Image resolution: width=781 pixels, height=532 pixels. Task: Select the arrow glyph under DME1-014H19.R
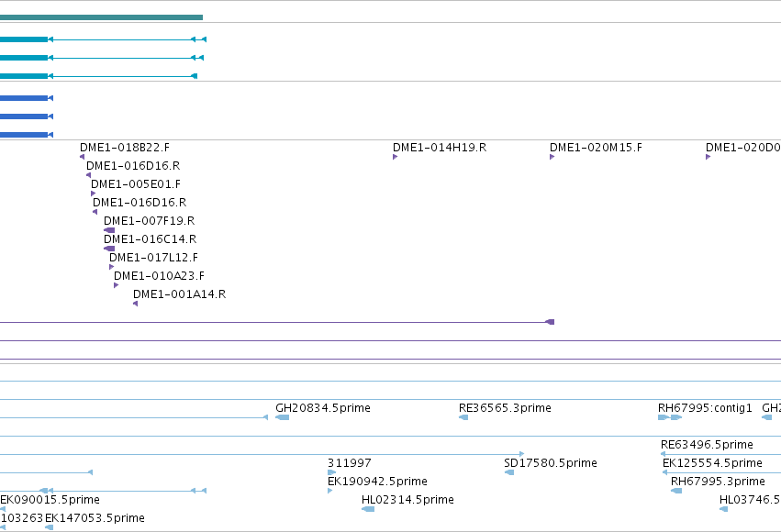pyautogui.click(x=395, y=157)
